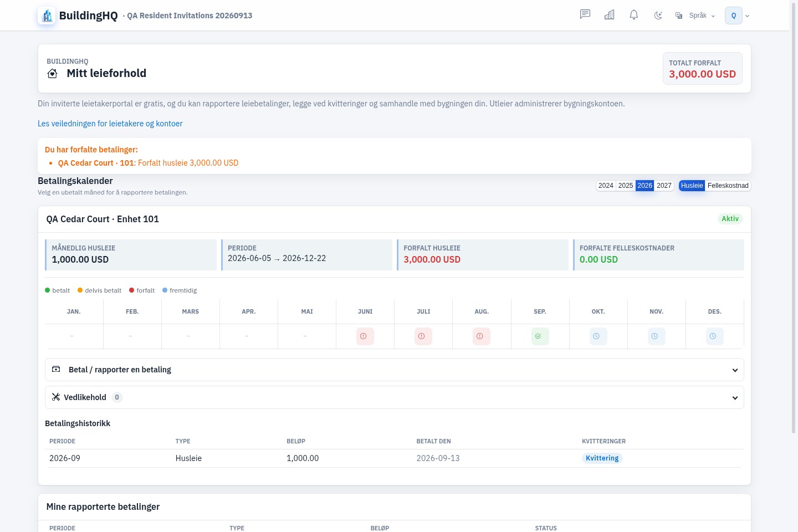The image size is (798, 532).
Task: Click the Aktiv status badge
Action: pos(730,219)
